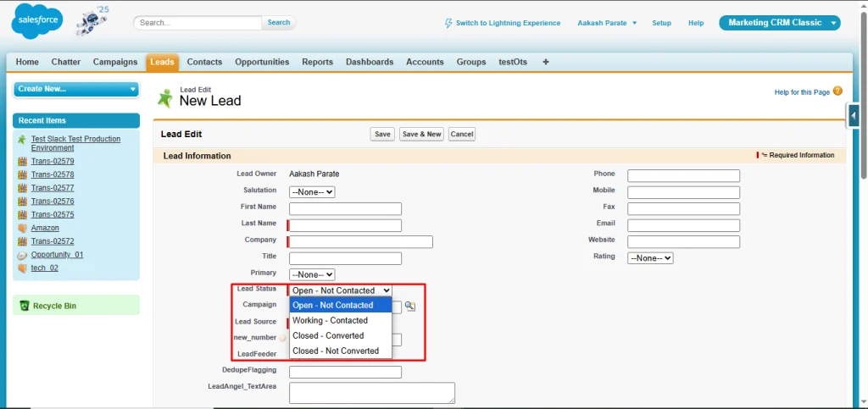Choose 'Closed - Converted' from the list

[x=328, y=336]
